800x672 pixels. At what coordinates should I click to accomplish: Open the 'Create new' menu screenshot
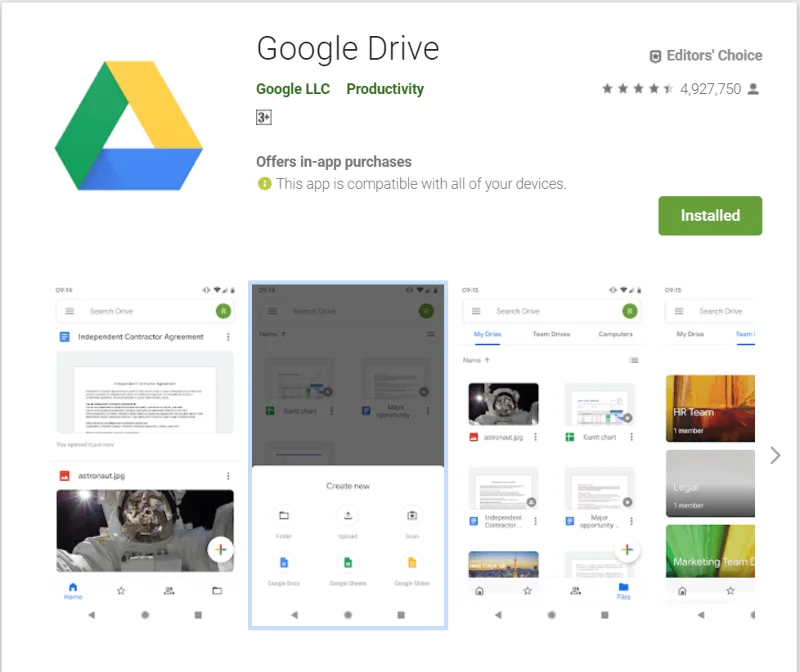click(x=348, y=454)
